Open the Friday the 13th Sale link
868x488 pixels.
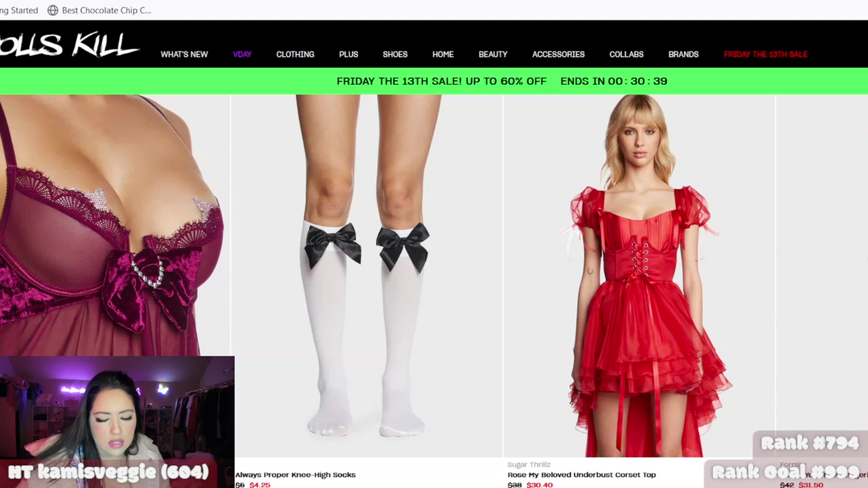(765, 54)
